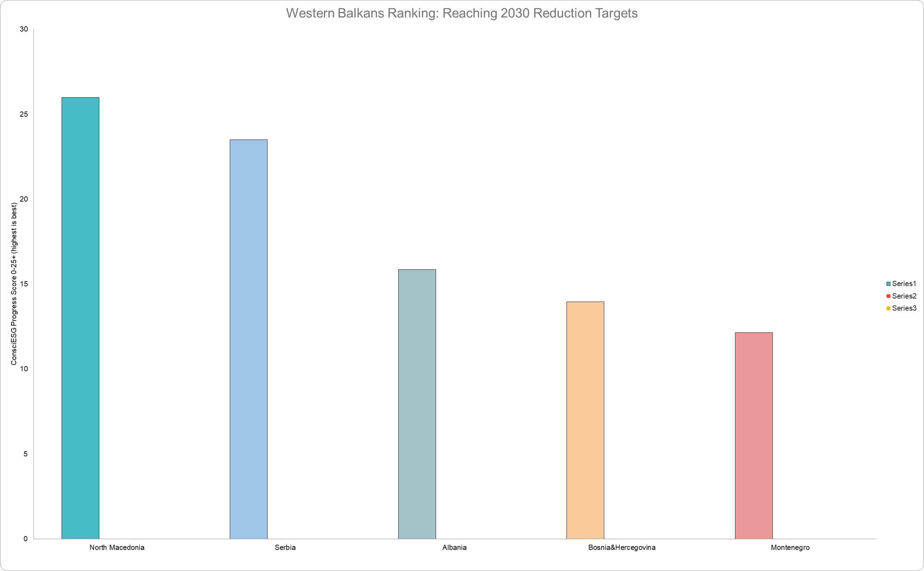Select the chart title 'Western Balkans Ranking'

pos(462,13)
